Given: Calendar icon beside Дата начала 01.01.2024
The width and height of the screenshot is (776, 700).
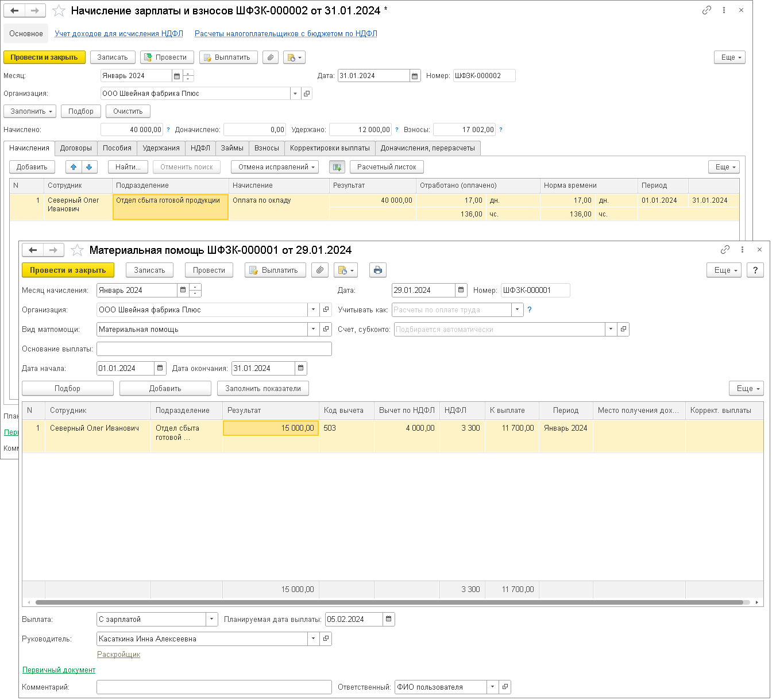Looking at the screenshot, I should (x=160, y=368).
